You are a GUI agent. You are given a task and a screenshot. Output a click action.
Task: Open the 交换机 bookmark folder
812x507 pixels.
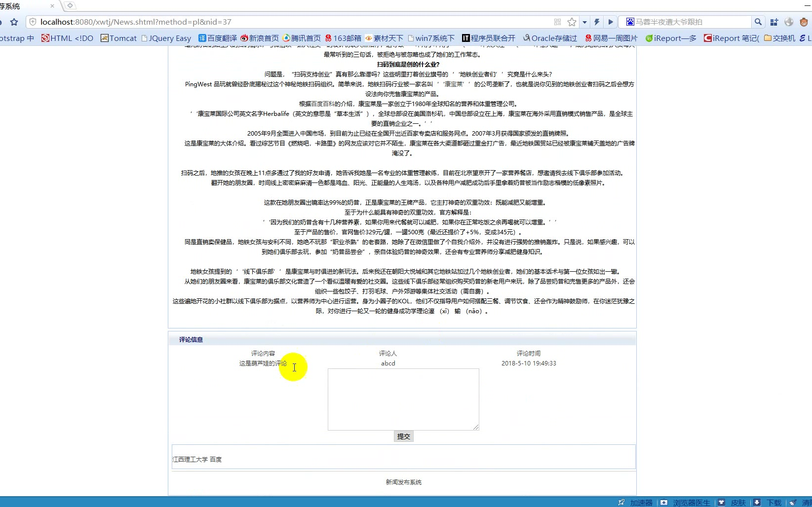click(x=779, y=38)
